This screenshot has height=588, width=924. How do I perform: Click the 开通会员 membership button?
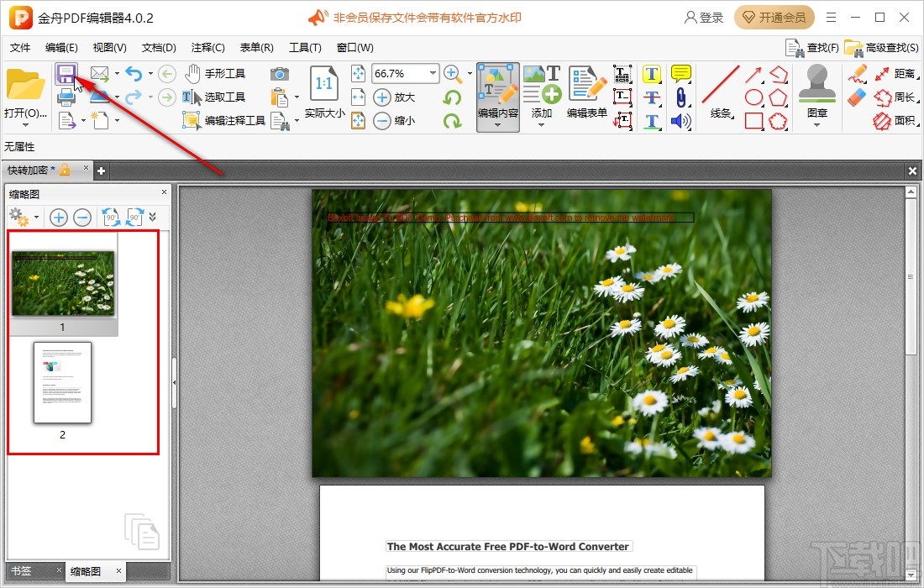point(774,18)
